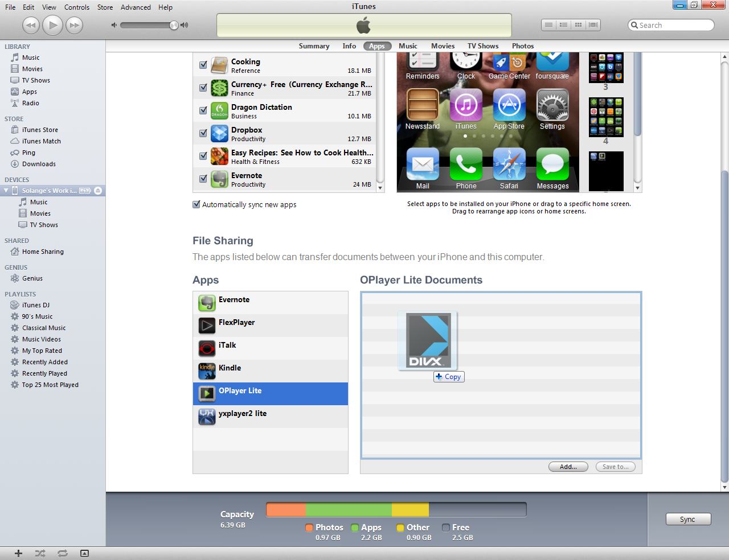
Task: Select yxplayer2 lite in File Sharing
Action: (x=271, y=417)
